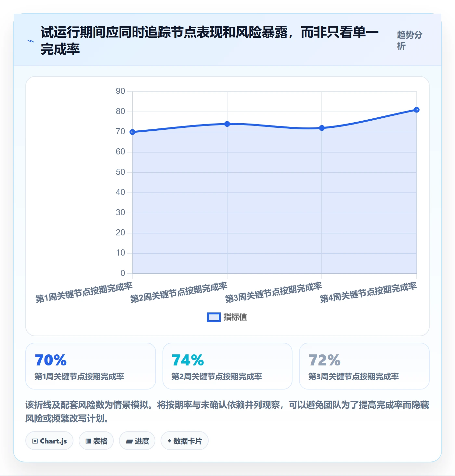Click the 数据卡片 tag chip

tap(185, 441)
